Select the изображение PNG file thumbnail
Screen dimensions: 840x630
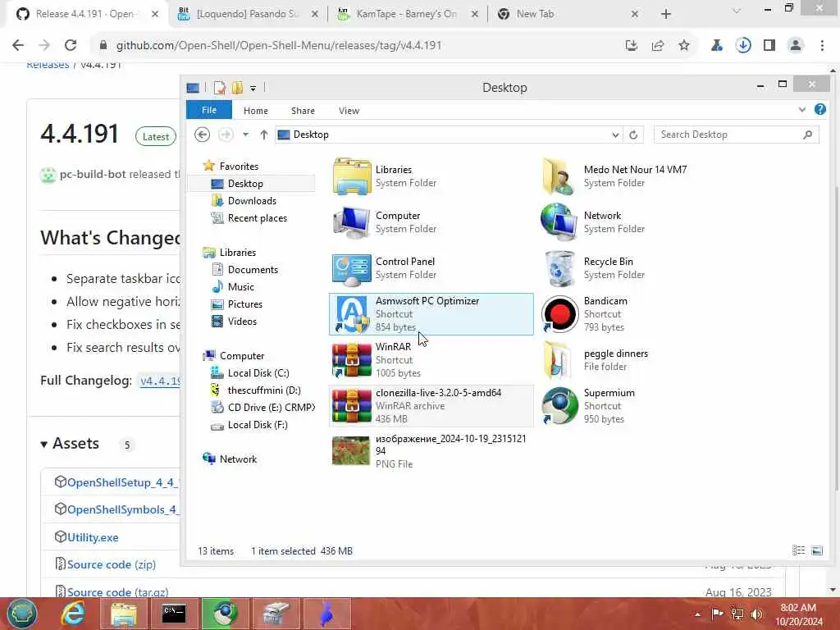coord(351,451)
